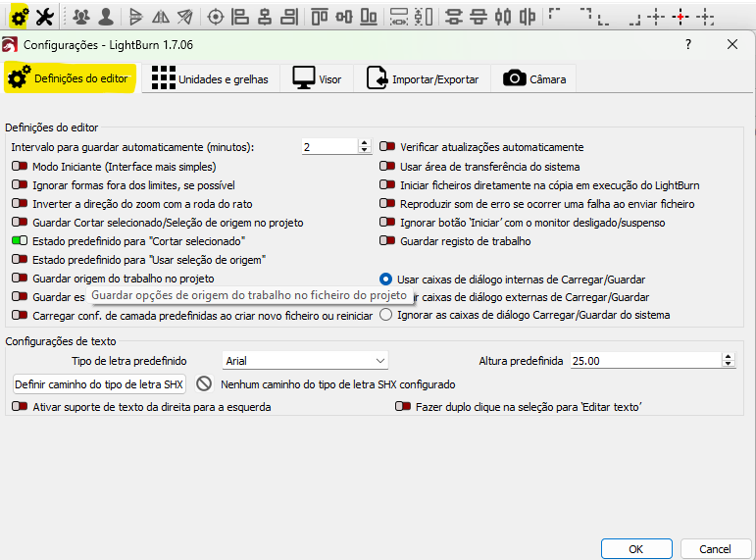Toggle Verificar atualizações automaticamente
Viewport: 756px width, 560px height.
click(x=387, y=147)
